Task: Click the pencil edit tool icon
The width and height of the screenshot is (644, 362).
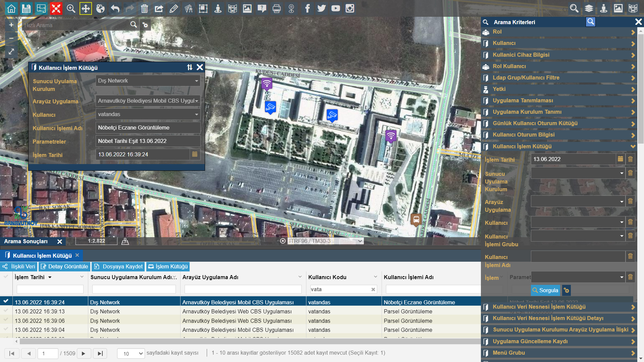Action: pos(174,8)
